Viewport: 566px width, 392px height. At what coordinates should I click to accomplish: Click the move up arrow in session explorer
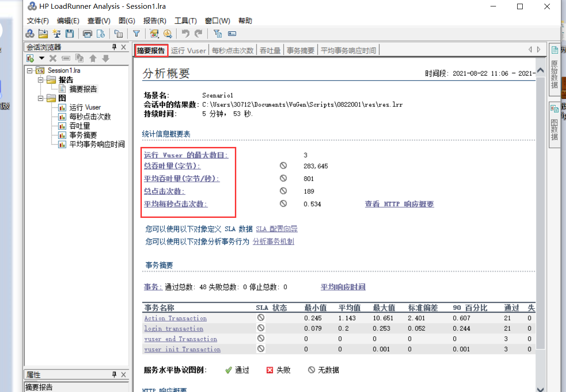click(x=93, y=59)
